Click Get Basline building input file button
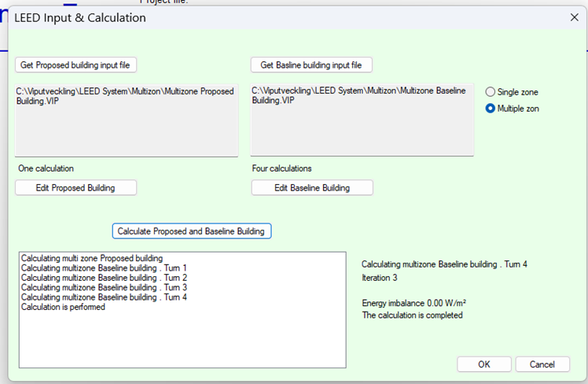Viewport: 588px width, 384px height. tap(311, 65)
